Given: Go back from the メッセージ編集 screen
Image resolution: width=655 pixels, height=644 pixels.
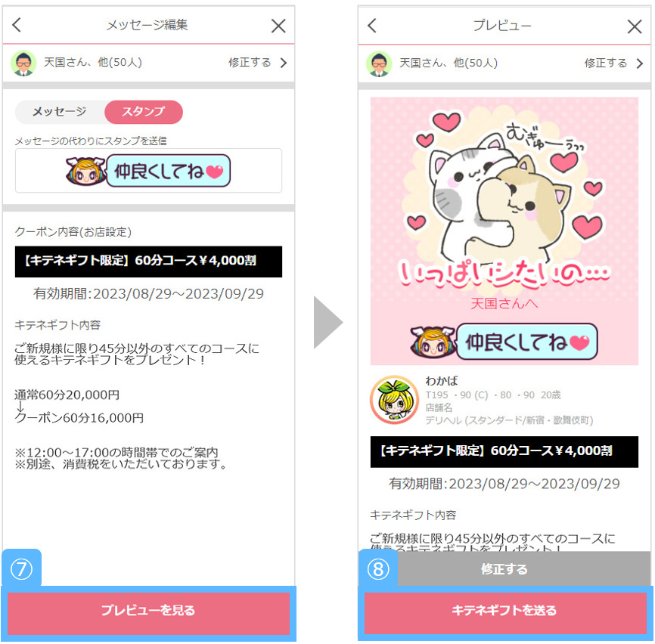Looking at the screenshot, I should 17,25.
